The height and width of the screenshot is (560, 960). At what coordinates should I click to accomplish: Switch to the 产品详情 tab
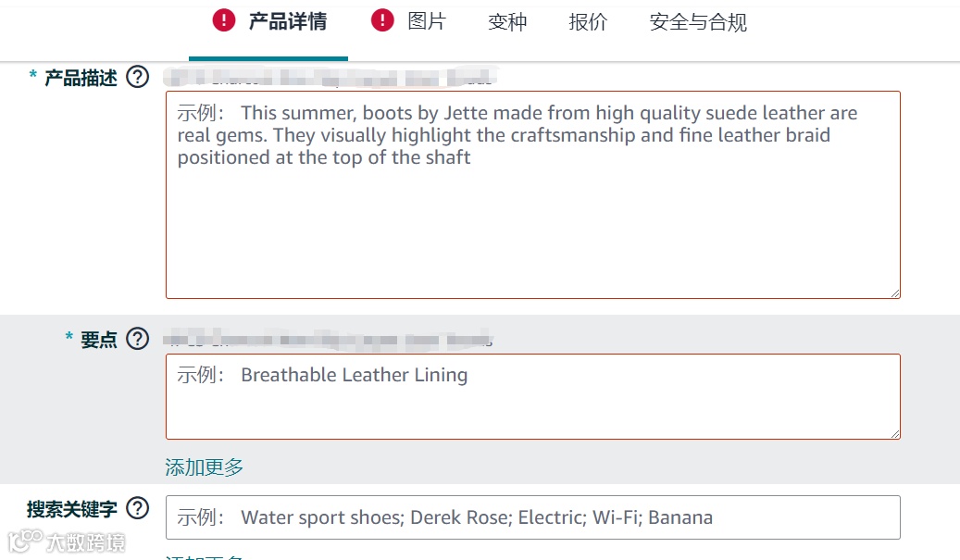287,21
